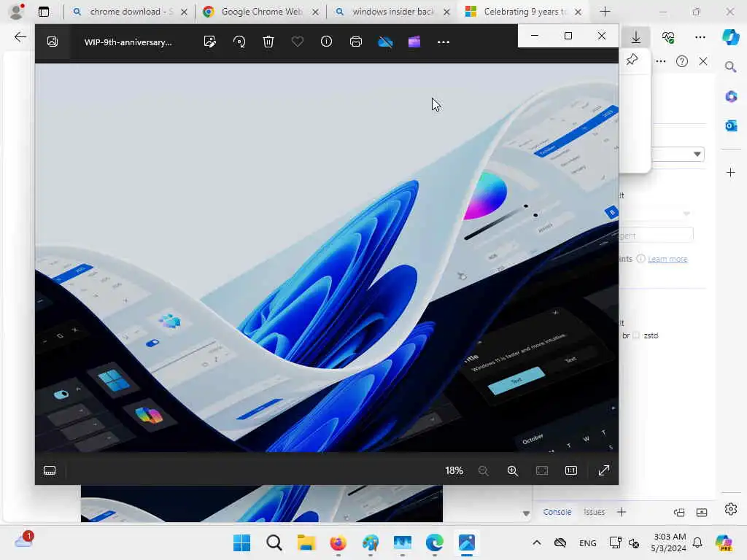
Task: Open DevTools panel more options menu
Action: (661, 61)
